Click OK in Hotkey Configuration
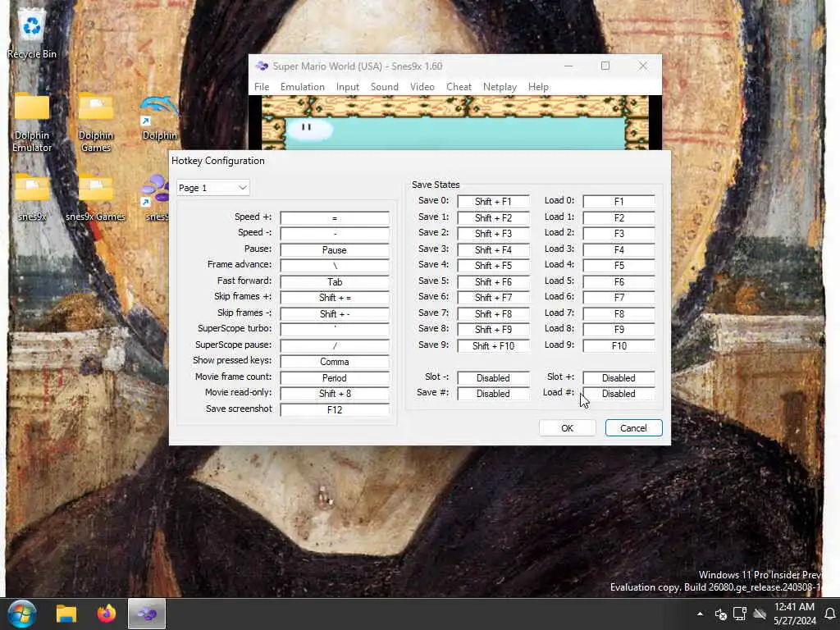840x630 pixels. (567, 428)
